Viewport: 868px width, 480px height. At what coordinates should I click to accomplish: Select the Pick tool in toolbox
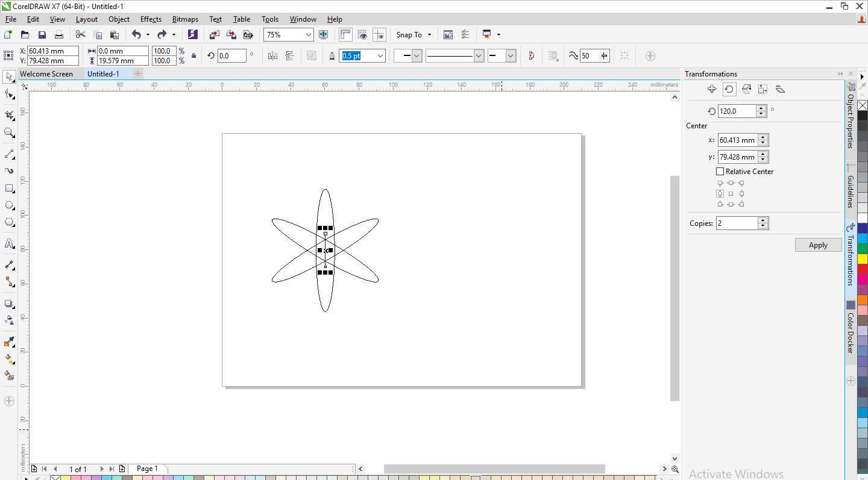pos(9,76)
